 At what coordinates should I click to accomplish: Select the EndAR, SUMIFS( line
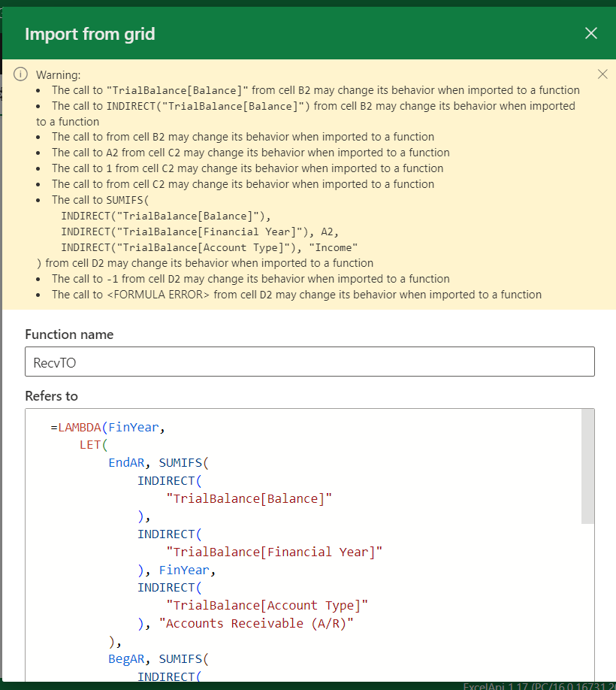coord(159,463)
